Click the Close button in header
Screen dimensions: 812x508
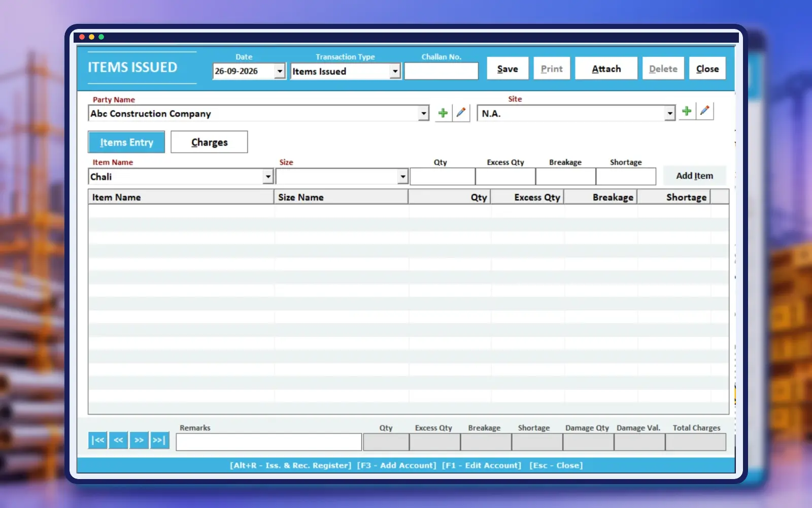click(707, 69)
